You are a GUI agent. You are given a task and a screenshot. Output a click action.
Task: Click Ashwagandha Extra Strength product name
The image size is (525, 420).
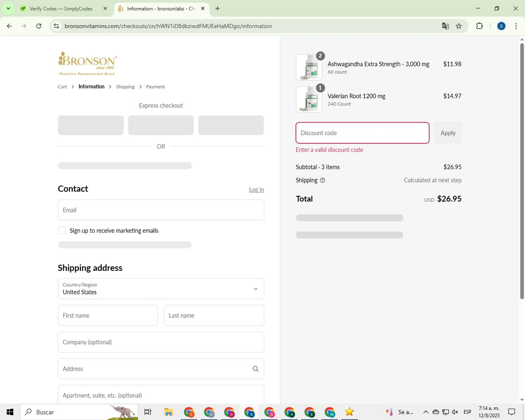(x=378, y=64)
